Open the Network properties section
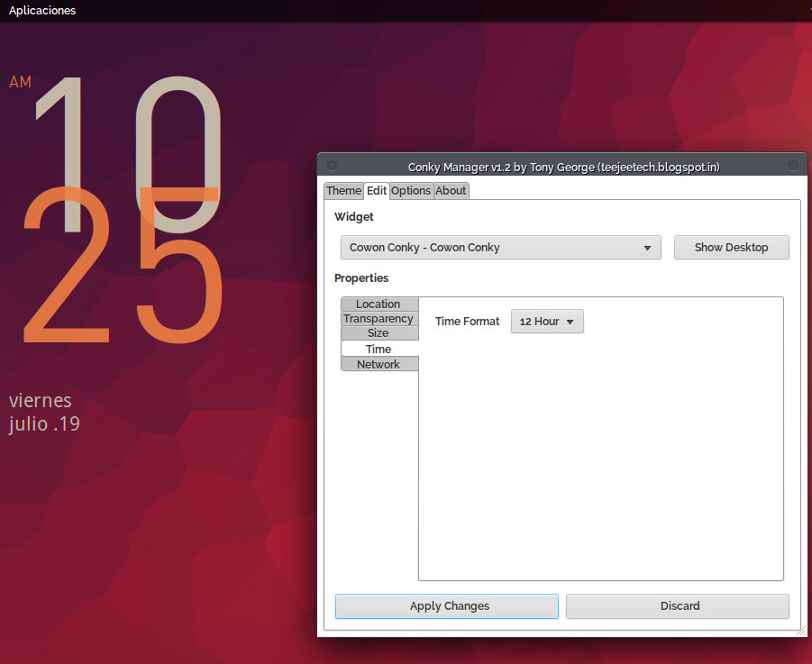The width and height of the screenshot is (812, 664). tap(379, 364)
